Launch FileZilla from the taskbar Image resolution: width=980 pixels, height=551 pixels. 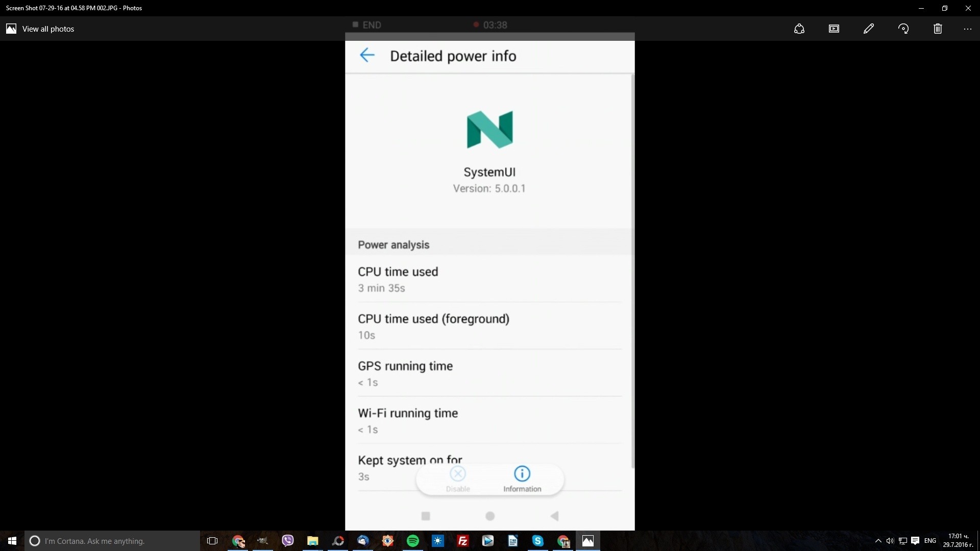[x=462, y=541]
